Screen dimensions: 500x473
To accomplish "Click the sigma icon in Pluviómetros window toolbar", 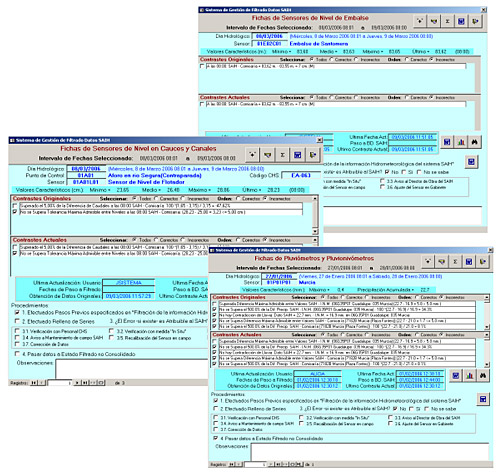I will coord(455,262).
